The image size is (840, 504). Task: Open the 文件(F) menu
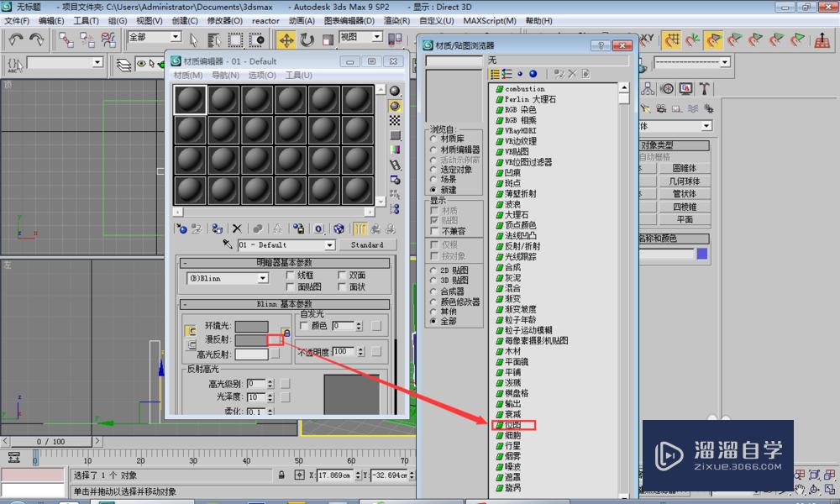point(17,20)
